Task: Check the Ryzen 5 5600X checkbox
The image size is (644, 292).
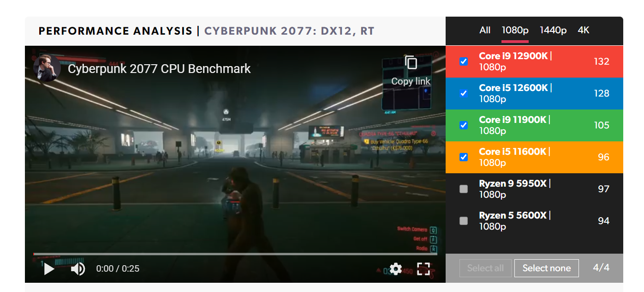Action: click(x=464, y=221)
